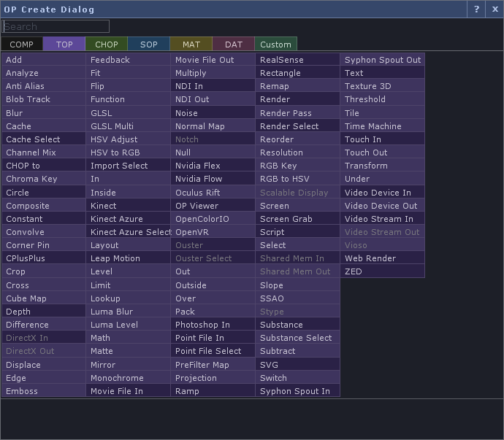Create a GLSL Multi operator
The image size is (504, 440).
click(x=129, y=126)
